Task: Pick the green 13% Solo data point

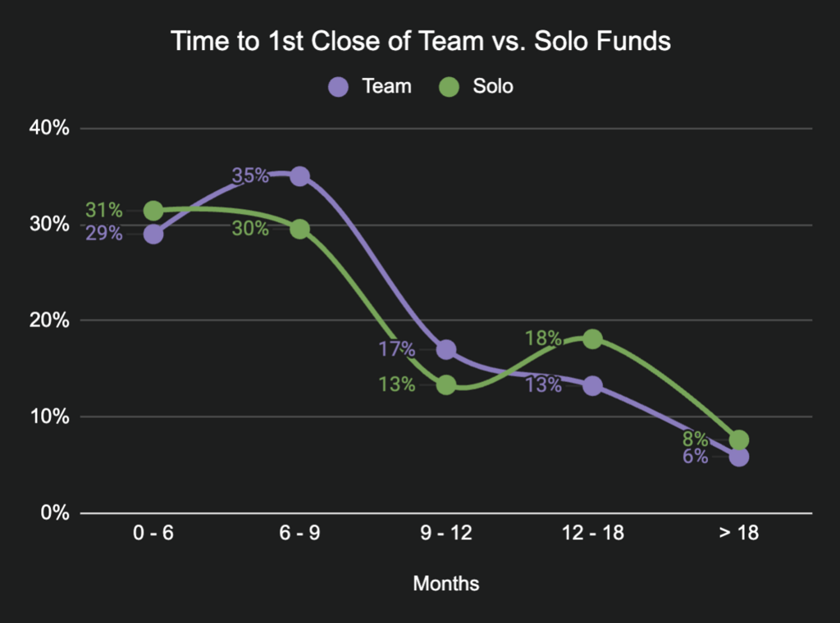Action: [x=446, y=384]
